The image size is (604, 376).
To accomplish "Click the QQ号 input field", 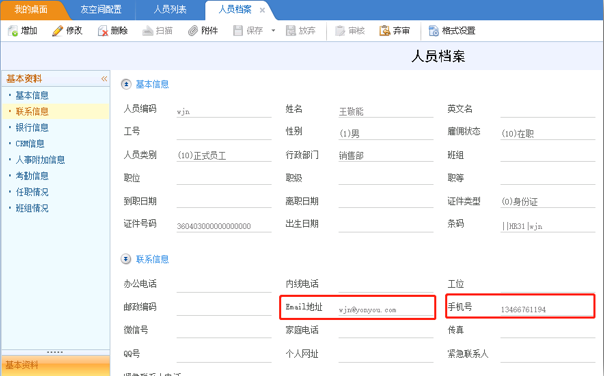I will pyautogui.click(x=224, y=356).
